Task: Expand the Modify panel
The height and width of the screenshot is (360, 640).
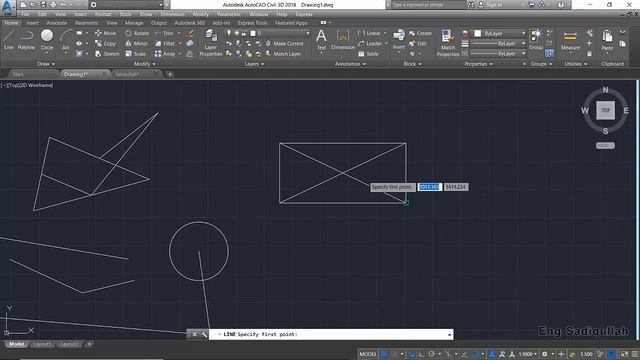Action: coord(144,64)
